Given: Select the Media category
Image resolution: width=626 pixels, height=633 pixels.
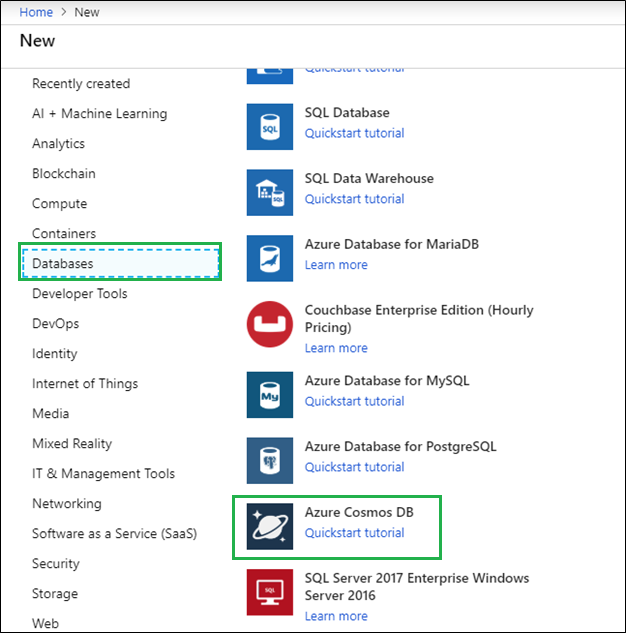Looking at the screenshot, I should (50, 414).
